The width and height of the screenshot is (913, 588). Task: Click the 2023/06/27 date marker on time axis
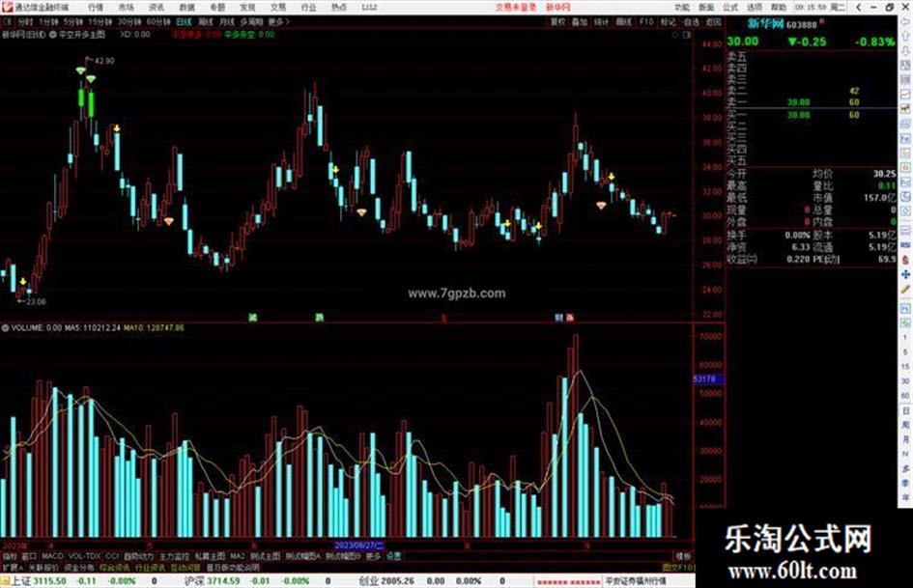[359, 546]
